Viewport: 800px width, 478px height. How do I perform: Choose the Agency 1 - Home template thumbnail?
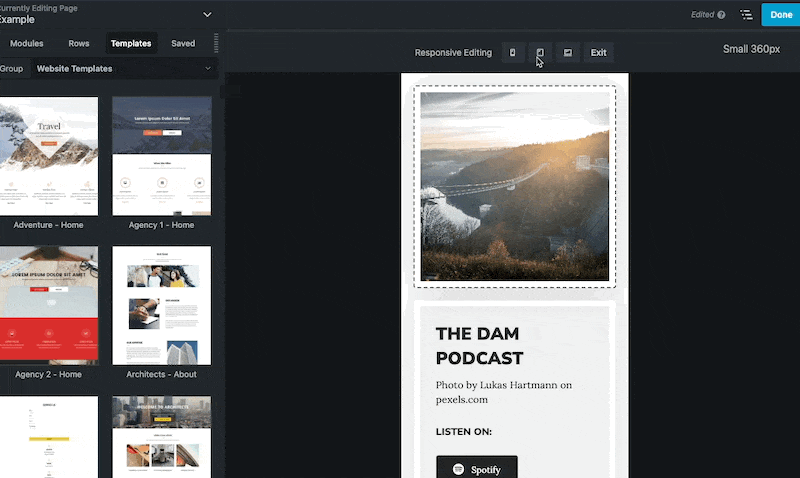click(x=162, y=156)
